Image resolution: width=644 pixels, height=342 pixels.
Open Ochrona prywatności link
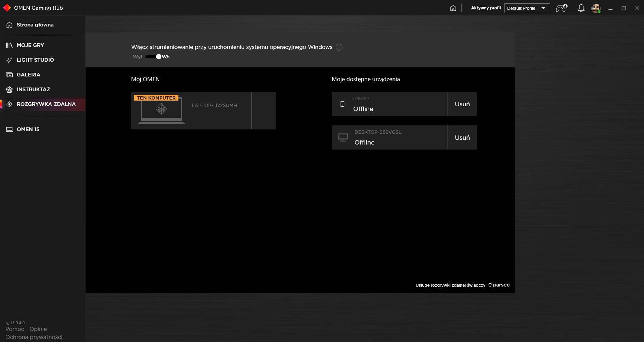tap(34, 337)
